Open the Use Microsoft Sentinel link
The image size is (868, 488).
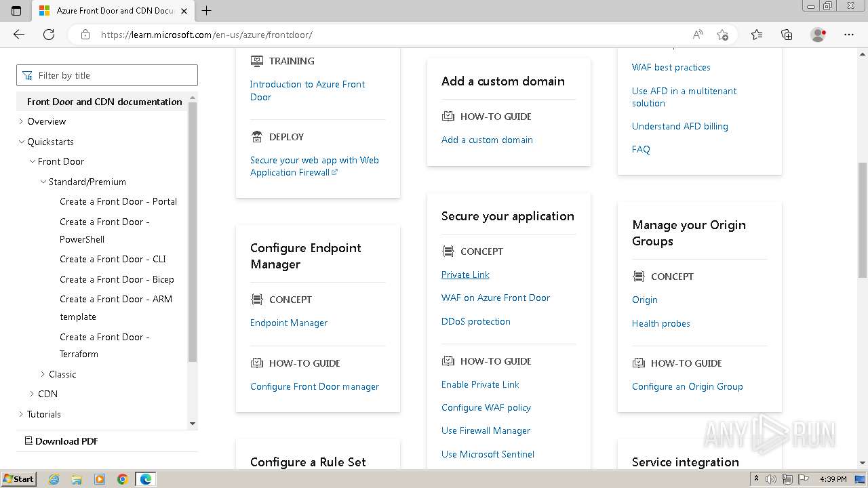point(488,454)
